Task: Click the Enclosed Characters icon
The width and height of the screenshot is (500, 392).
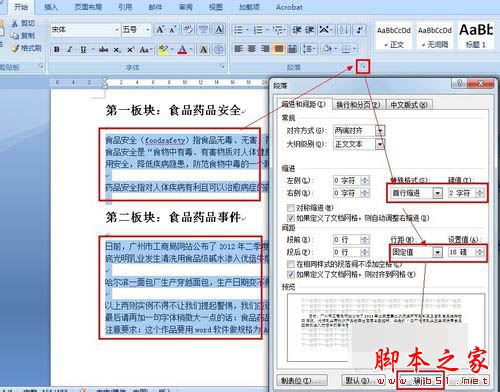Action: pos(219,50)
